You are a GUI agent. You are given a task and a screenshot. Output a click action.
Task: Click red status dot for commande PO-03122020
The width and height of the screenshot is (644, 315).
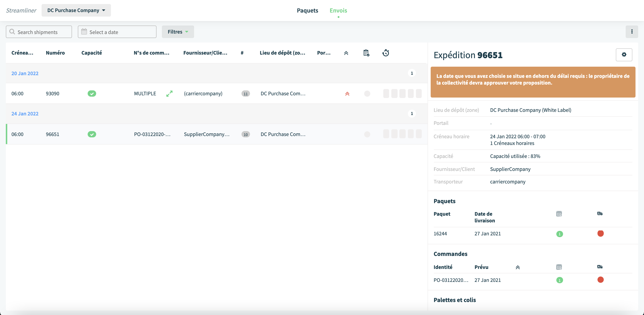point(600,280)
